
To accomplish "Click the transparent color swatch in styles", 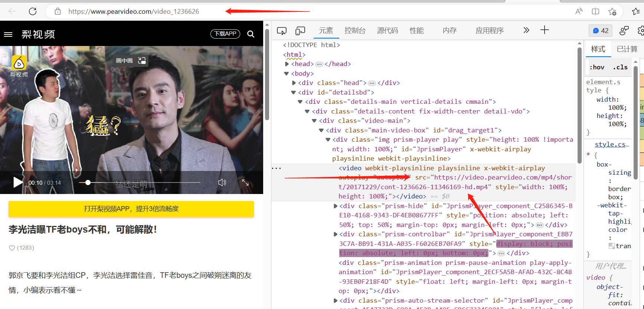I will click(612, 246).
